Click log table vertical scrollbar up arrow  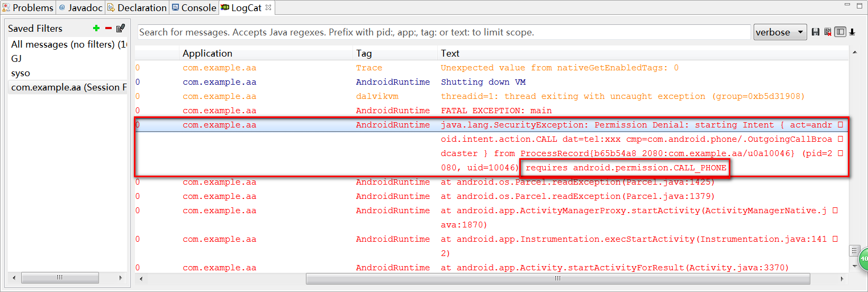point(854,52)
